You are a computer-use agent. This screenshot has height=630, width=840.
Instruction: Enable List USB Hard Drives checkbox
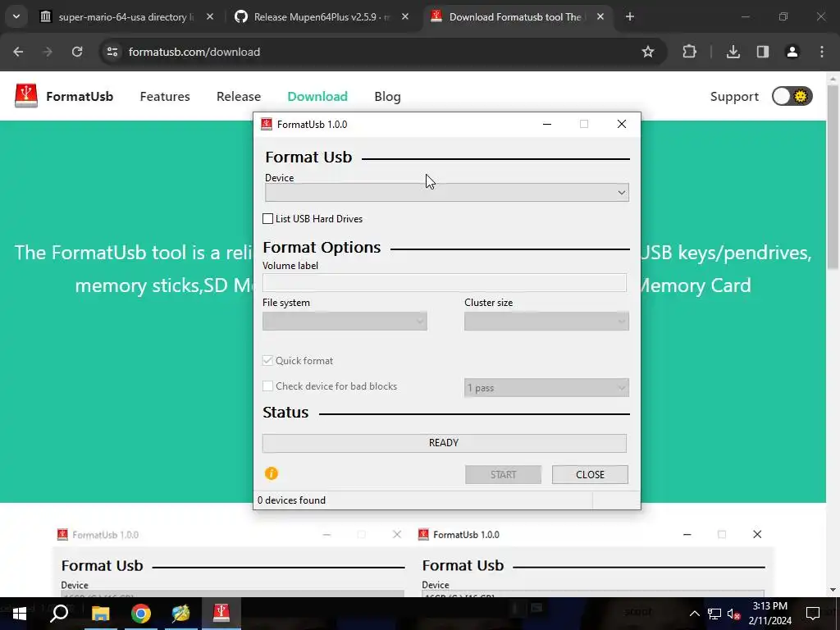click(268, 218)
